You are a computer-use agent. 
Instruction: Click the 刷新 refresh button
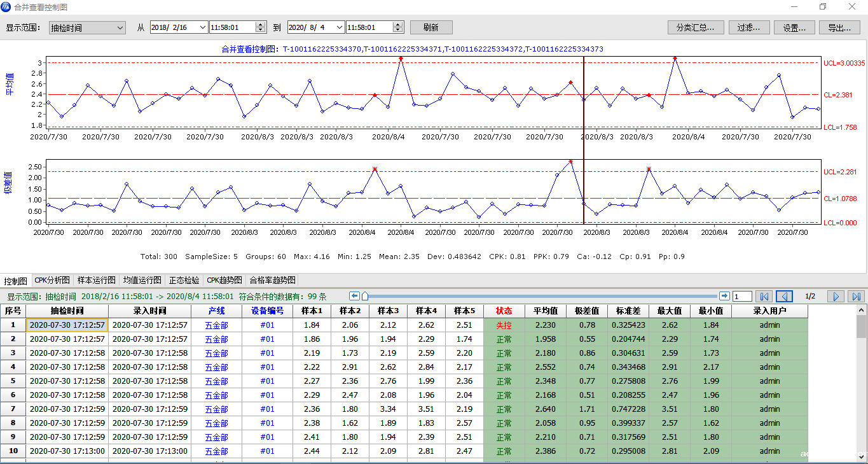point(431,28)
